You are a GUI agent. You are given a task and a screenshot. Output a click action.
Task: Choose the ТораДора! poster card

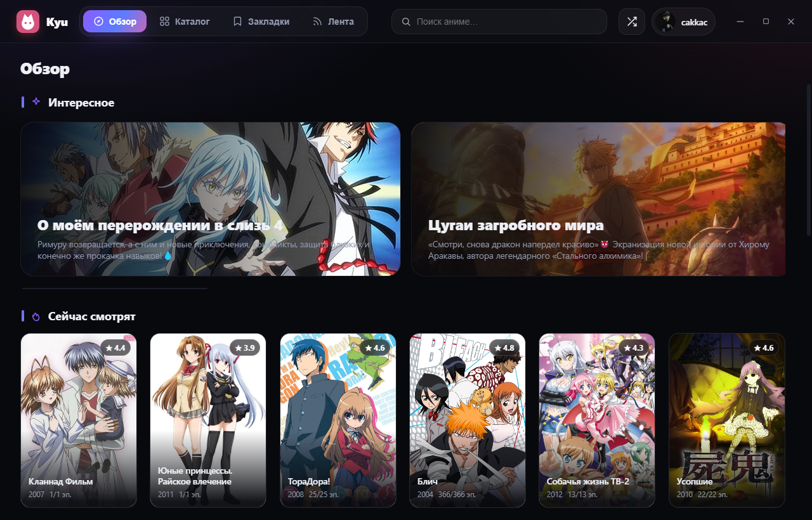click(338, 420)
